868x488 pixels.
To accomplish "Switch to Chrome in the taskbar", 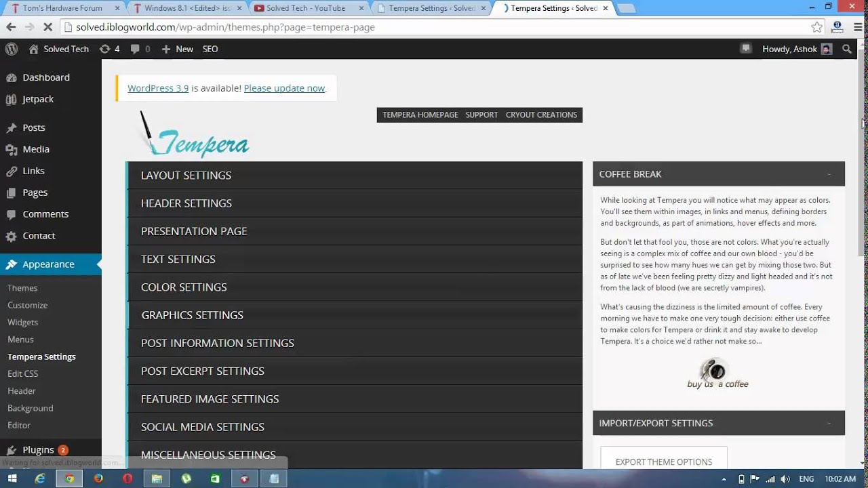I will pyautogui.click(x=69, y=479).
